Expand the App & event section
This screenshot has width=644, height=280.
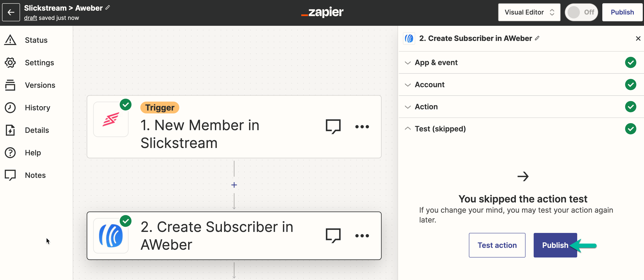[x=521, y=63]
